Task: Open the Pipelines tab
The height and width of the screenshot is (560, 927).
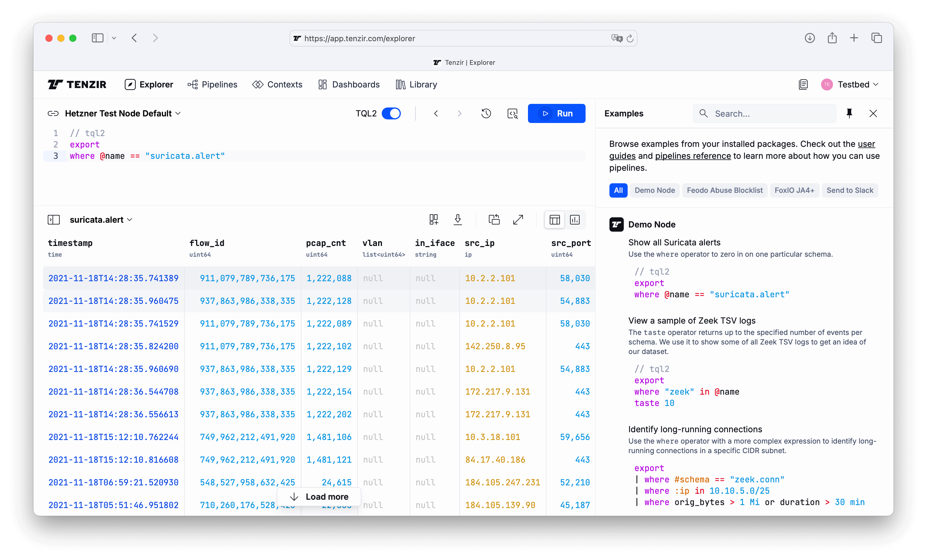Action: tap(212, 84)
